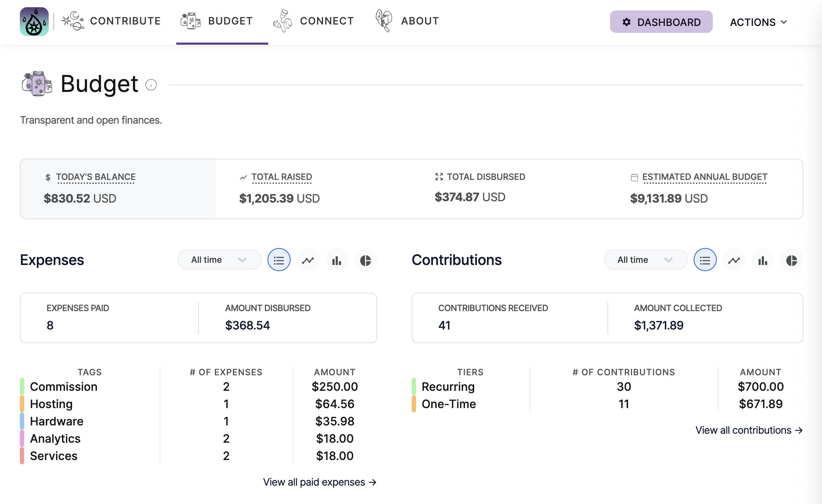Image resolution: width=822 pixels, height=504 pixels.
Task: Click the collective water-drop logo
Action: [34, 22]
